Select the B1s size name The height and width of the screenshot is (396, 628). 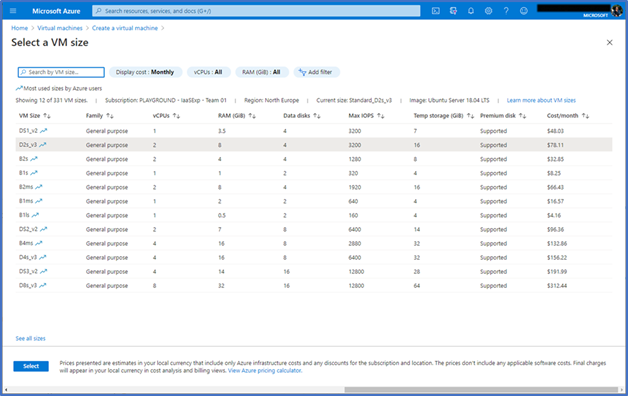pos(24,173)
